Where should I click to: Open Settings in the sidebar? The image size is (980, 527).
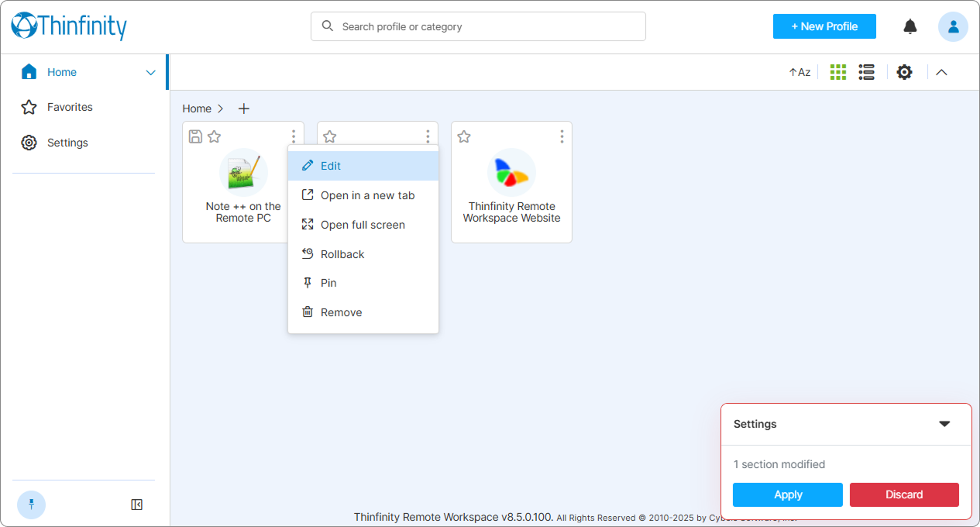click(67, 143)
